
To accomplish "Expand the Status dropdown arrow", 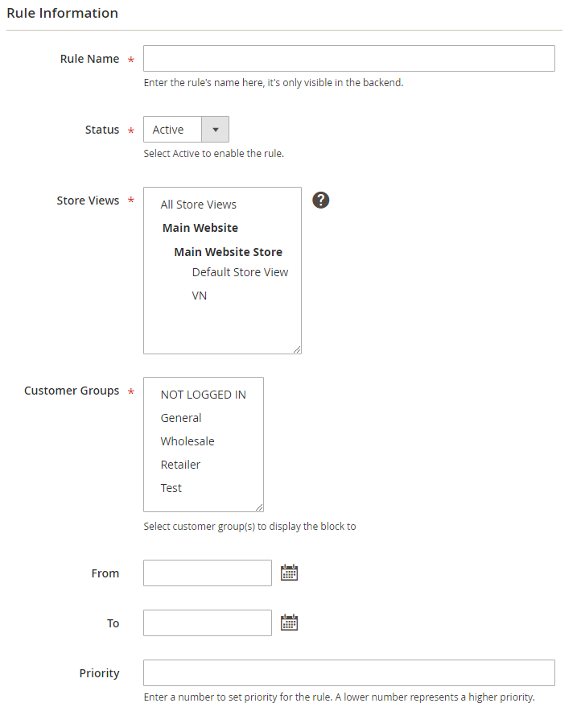I will coord(215,130).
